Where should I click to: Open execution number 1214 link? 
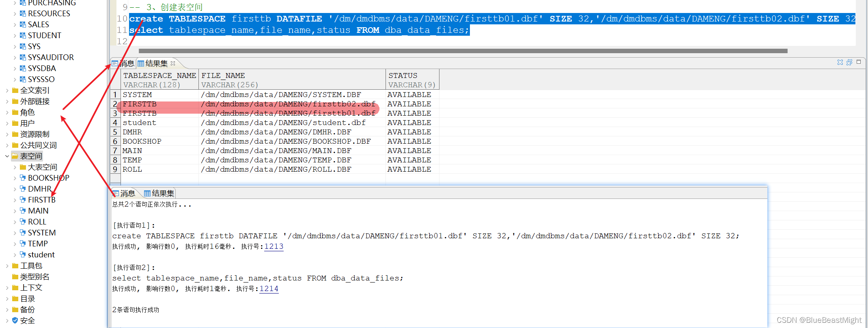click(269, 289)
